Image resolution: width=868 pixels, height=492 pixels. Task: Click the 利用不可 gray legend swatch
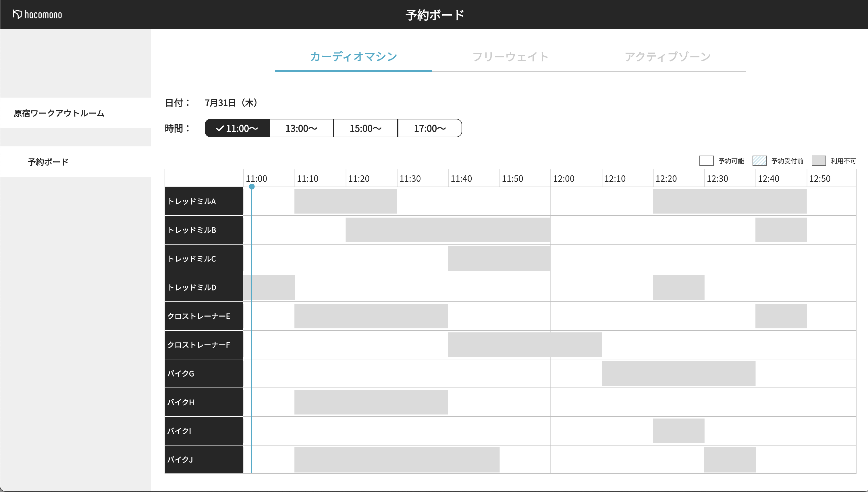coord(818,161)
